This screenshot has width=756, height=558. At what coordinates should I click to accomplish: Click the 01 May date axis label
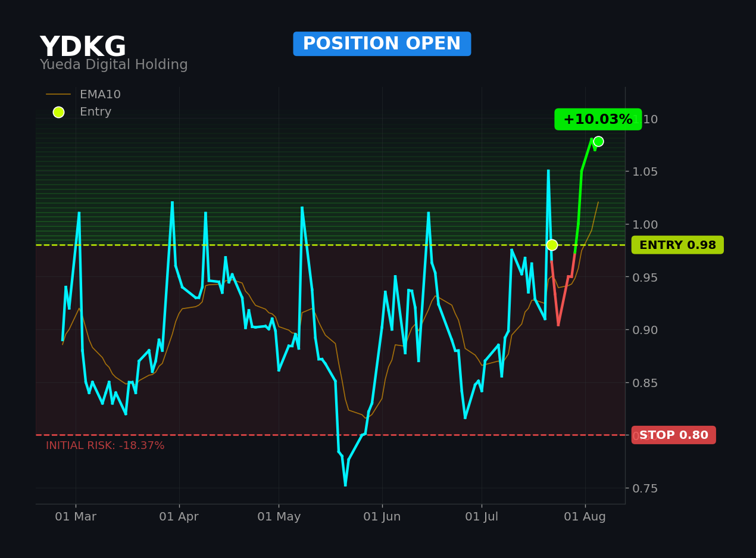tap(279, 517)
